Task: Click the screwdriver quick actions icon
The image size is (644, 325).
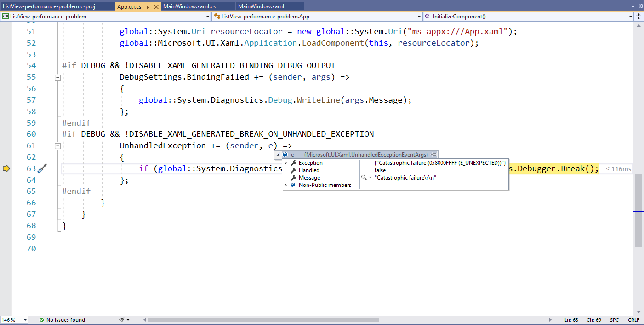Action: (x=42, y=168)
